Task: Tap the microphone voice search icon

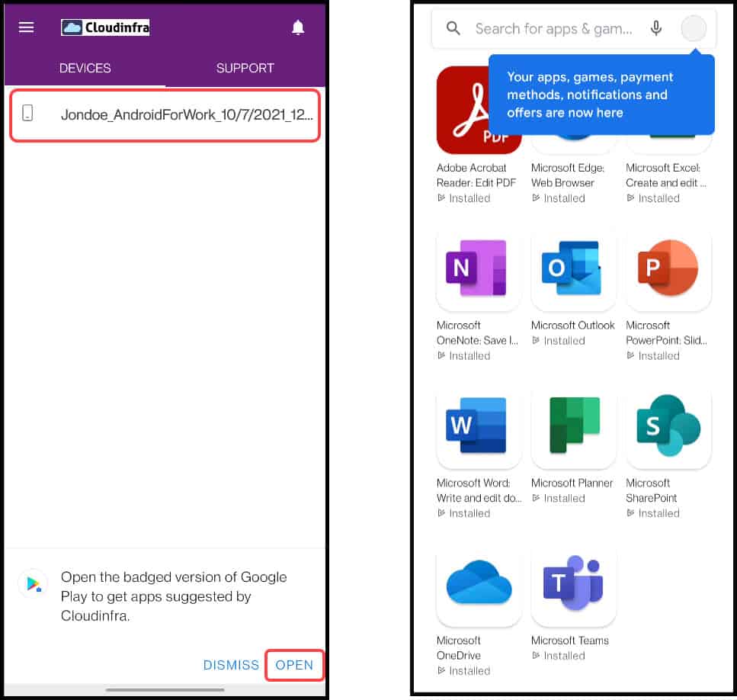Action: tap(656, 28)
